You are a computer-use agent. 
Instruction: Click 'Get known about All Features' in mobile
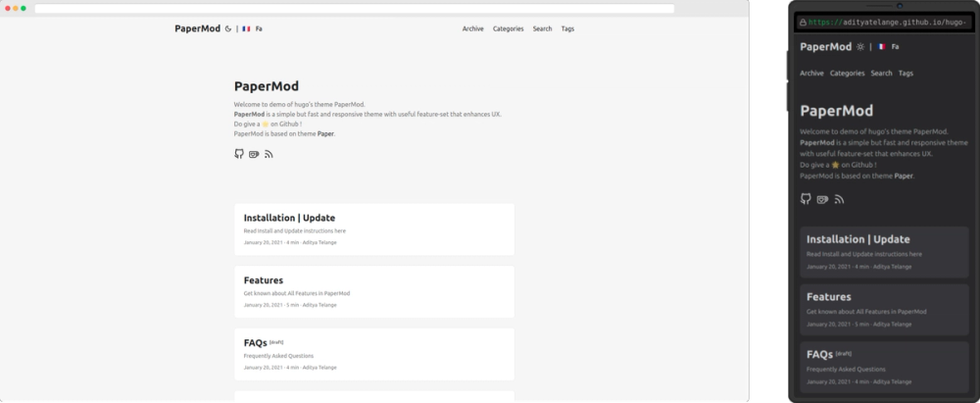tap(866, 312)
